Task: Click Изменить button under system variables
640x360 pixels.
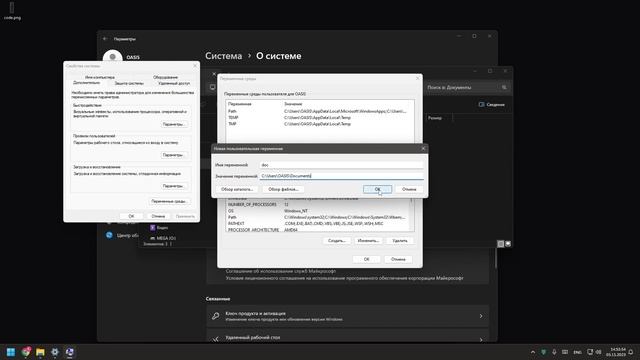Action: [368, 241]
